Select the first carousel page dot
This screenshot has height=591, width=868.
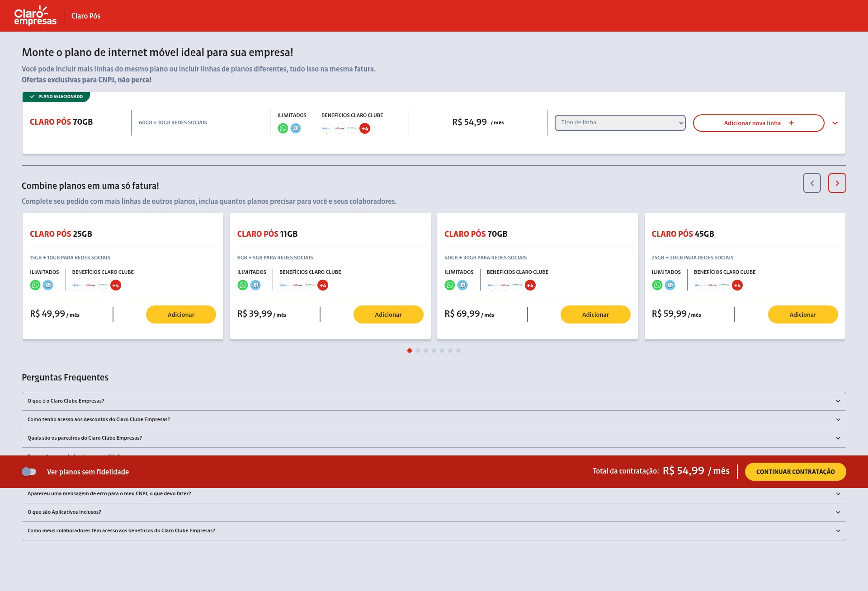(x=410, y=351)
